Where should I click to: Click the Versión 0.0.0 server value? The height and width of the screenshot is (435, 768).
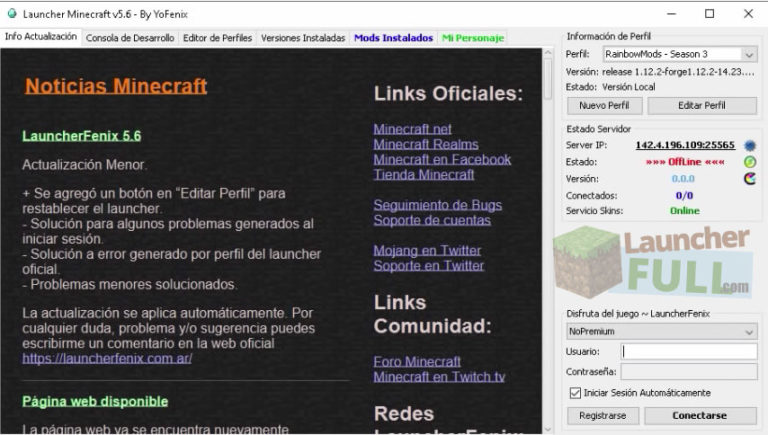coord(683,179)
